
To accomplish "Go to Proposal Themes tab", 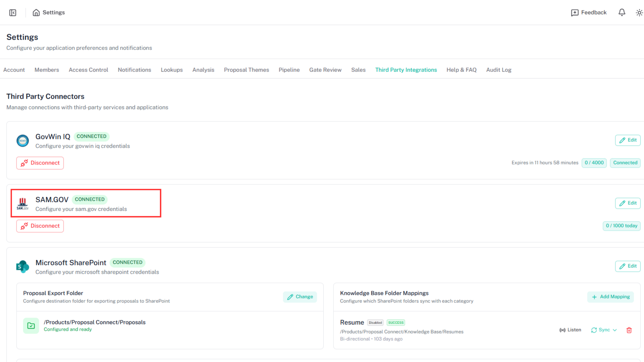I will pyautogui.click(x=246, y=70).
